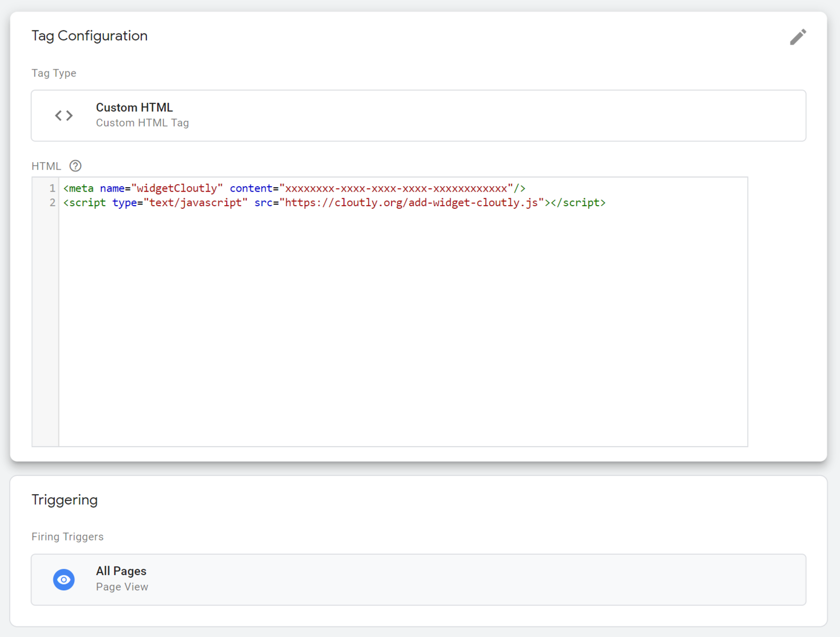Click line number 2 in editor gutter
This screenshot has height=637, width=840.
coord(52,203)
